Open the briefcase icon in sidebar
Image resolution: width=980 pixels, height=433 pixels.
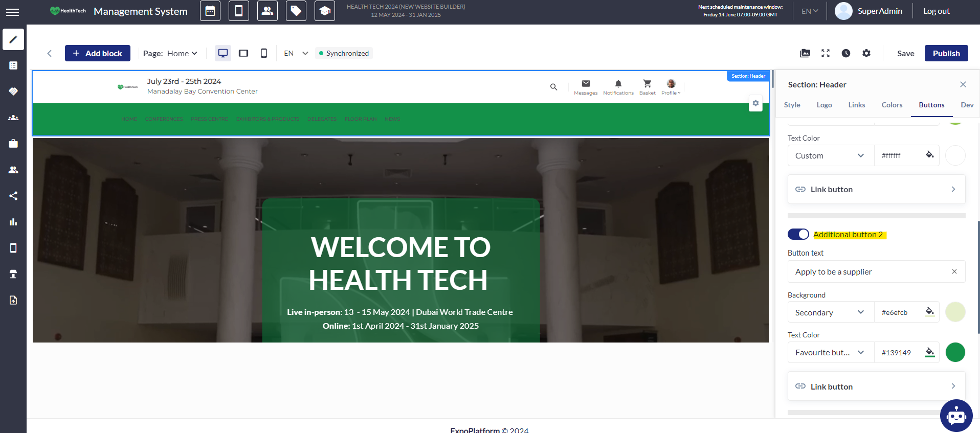[x=13, y=144]
